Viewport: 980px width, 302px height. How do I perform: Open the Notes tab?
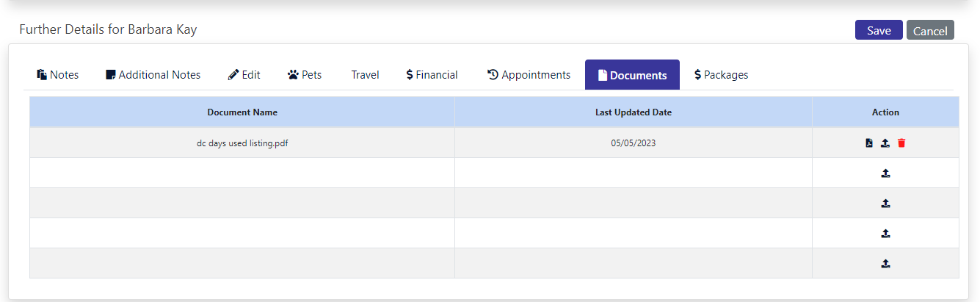[x=58, y=75]
